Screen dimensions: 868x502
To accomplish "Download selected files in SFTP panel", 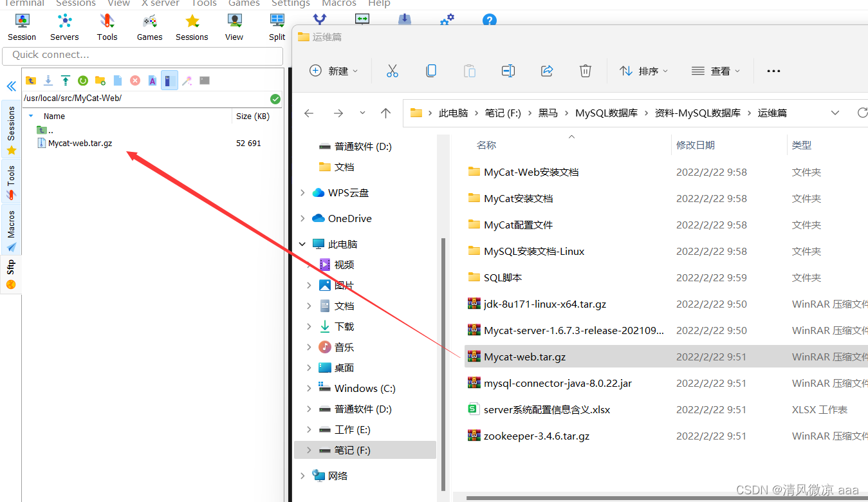I will click(48, 80).
